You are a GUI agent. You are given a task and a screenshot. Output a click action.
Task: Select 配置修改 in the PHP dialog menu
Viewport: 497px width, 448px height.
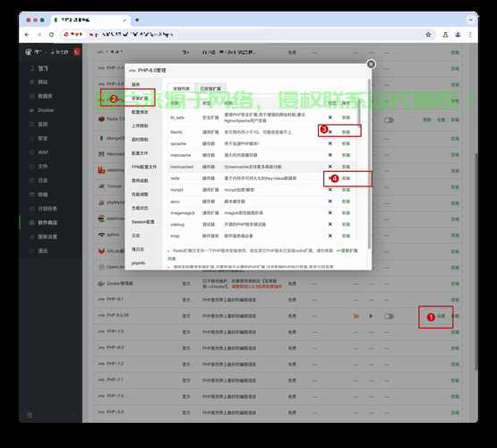coord(140,112)
